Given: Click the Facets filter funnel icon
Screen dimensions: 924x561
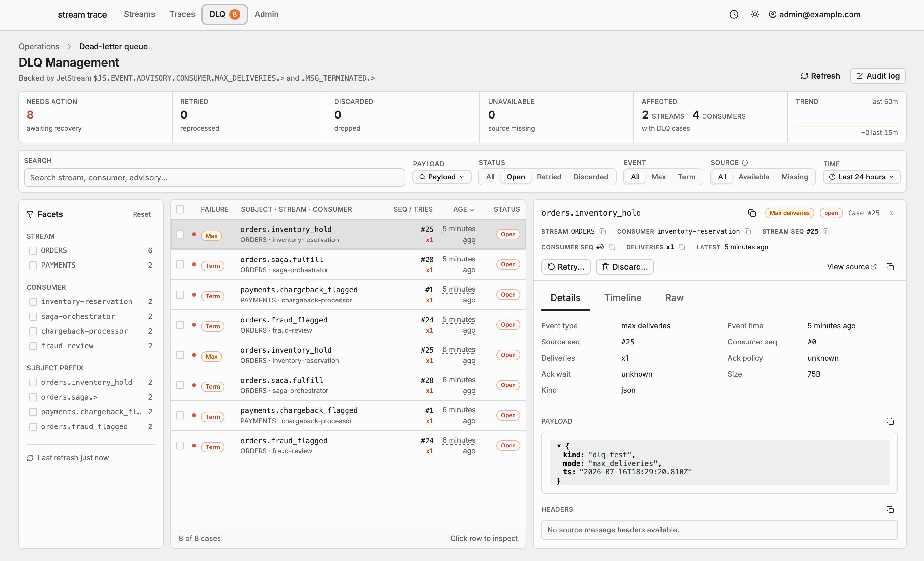Looking at the screenshot, I should (31, 214).
